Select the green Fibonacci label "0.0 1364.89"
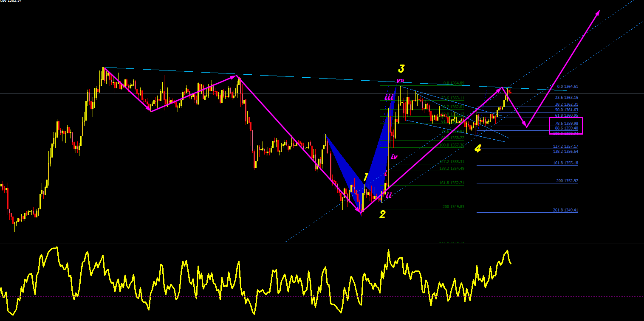This screenshot has height=321, width=644. (454, 83)
